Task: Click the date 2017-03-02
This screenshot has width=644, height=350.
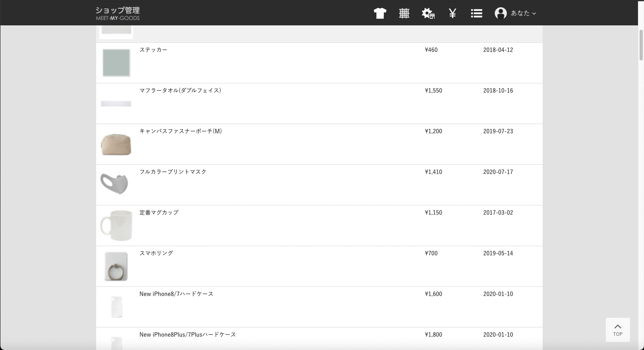Action: point(498,213)
